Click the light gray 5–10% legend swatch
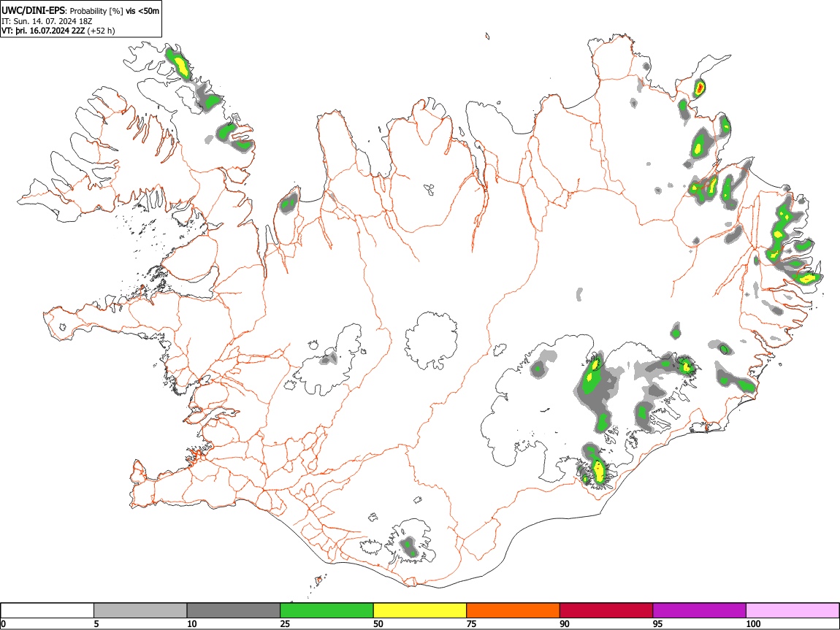840x630 pixels. 140,611
